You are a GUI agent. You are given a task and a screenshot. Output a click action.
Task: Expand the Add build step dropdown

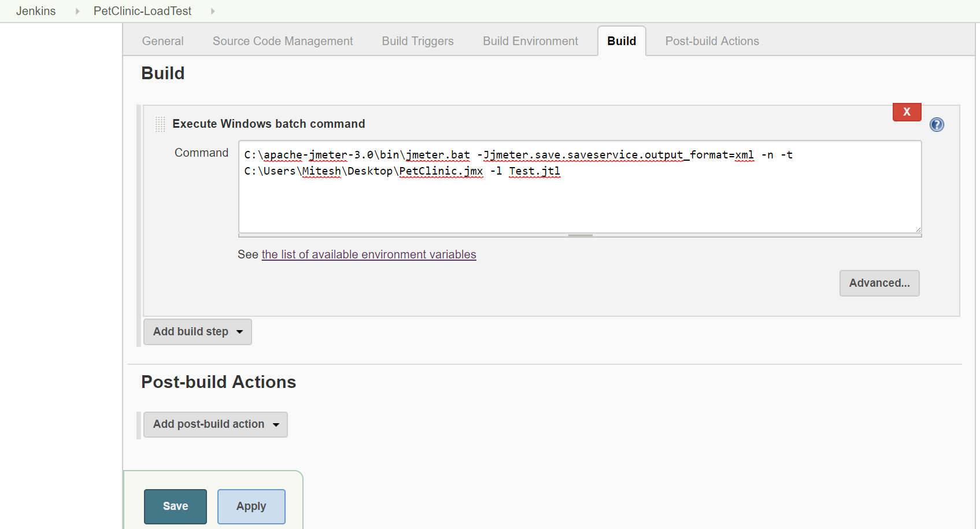click(198, 332)
